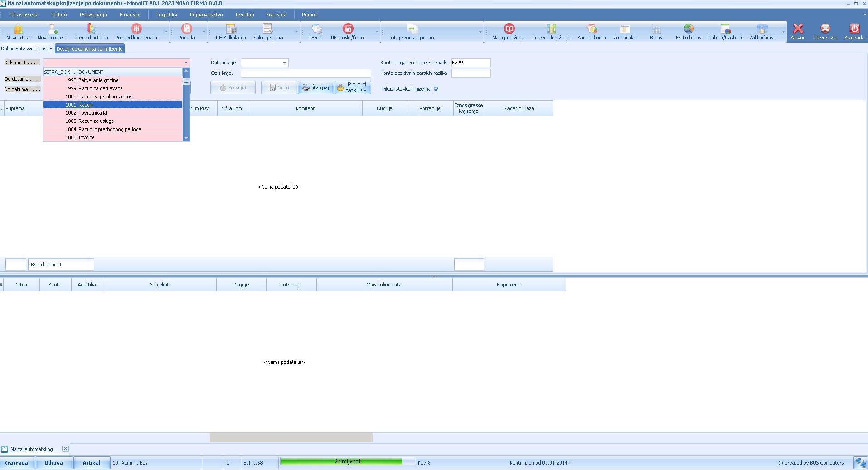Image resolution: width=868 pixels, height=470 pixels.
Task: Click the Prihodi/Rashodi toolbar icon
Action: click(725, 32)
